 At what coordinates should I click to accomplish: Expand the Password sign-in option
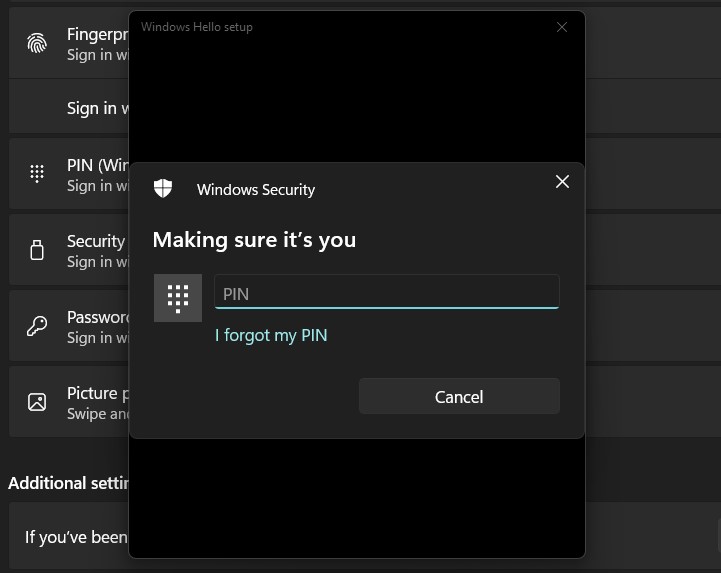click(x=97, y=326)
